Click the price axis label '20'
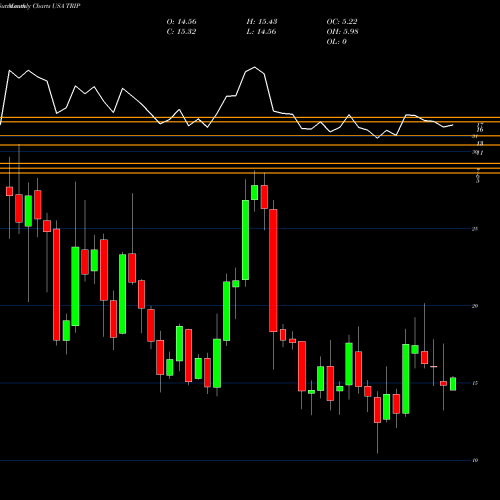This screenshot has width=500, height=500. click(475, 306)
